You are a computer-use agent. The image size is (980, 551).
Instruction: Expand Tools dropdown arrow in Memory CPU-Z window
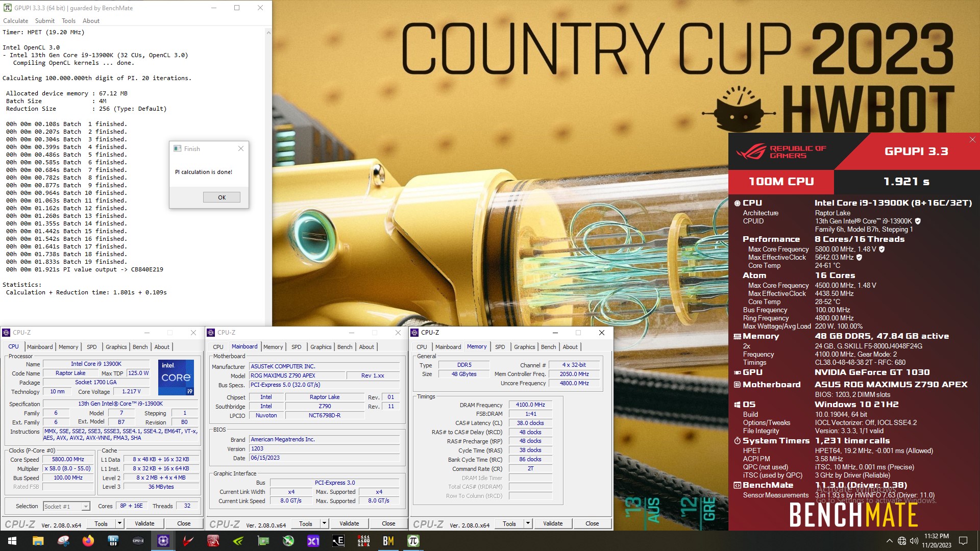click(x=528, y=523)
